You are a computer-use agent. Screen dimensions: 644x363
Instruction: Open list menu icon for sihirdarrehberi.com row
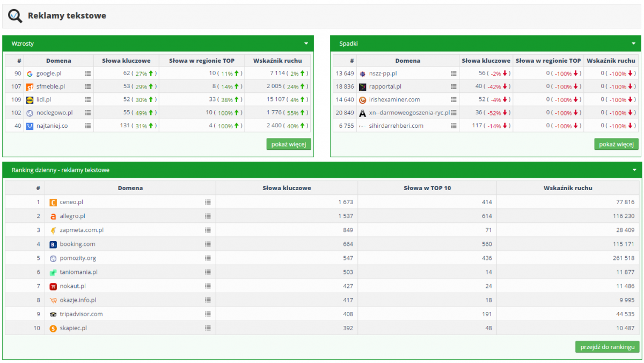453,126
